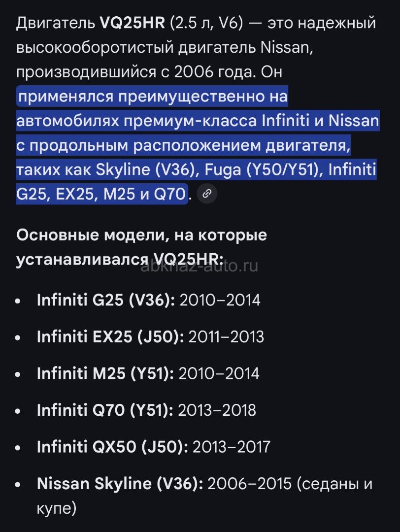Click the 2013–2018 year range
The width and height of the screenshot is (400, 532).
[x=217, y=410]
